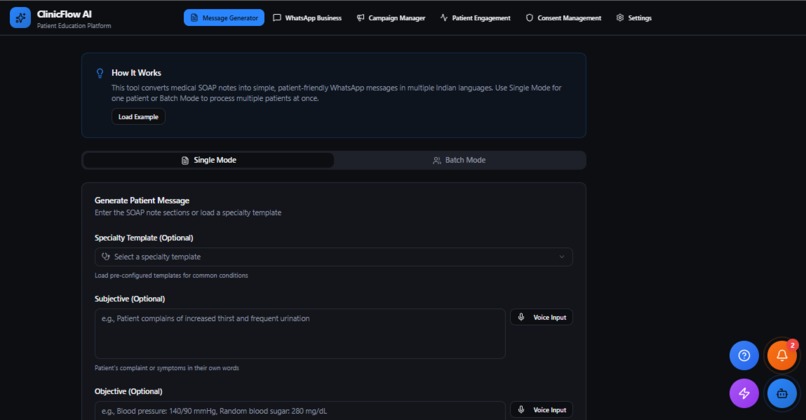
Task: Focus the Subjective text area
Action: point(300,333)
